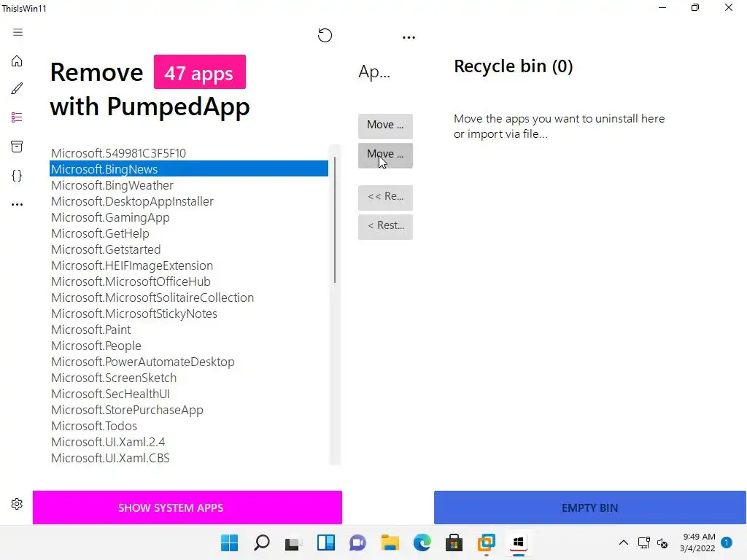Select Microsoft.BingWeather list entry
Screen dimensions: 747x560
[x=189, y=185]
